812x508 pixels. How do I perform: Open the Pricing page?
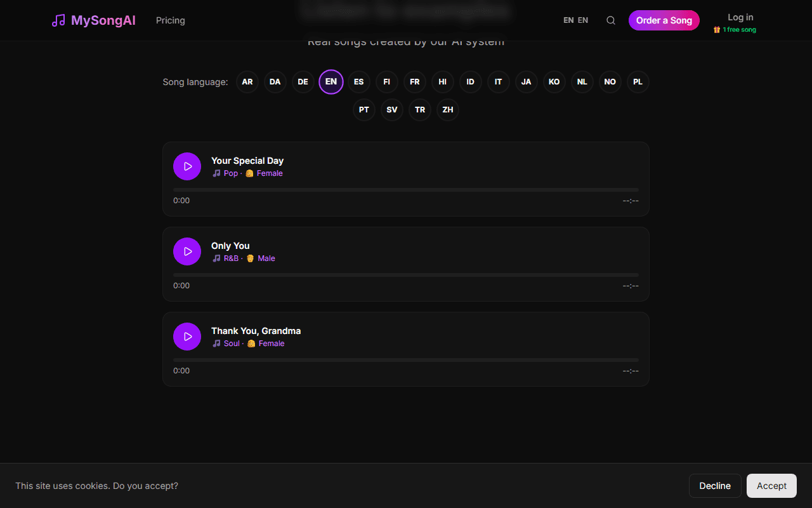[x=171, y=20]
